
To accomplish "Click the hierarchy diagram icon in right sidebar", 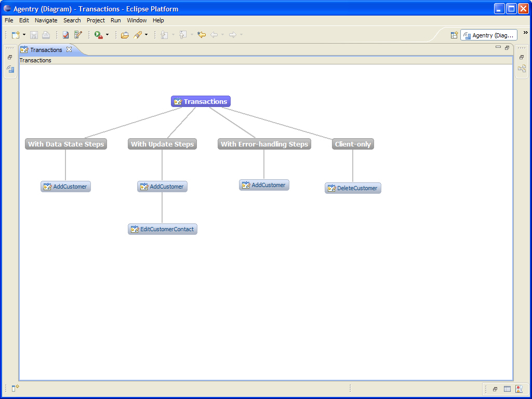I will coord(522,69).
